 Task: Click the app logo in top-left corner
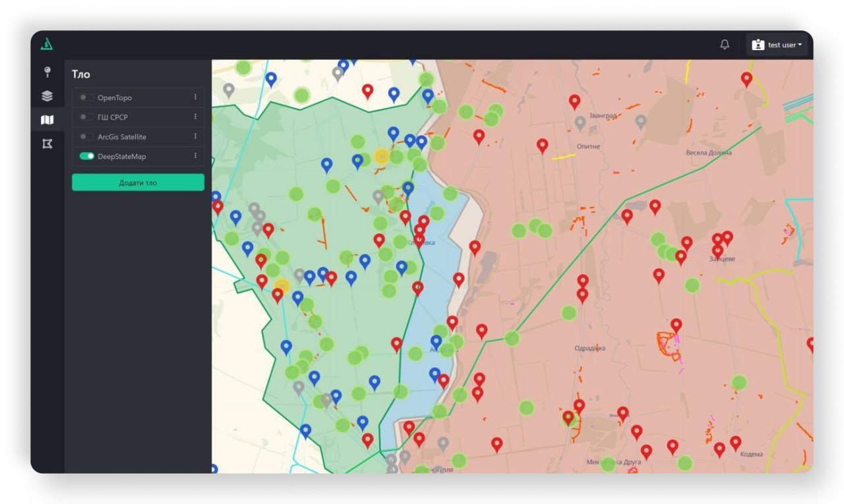coord(47,45)
